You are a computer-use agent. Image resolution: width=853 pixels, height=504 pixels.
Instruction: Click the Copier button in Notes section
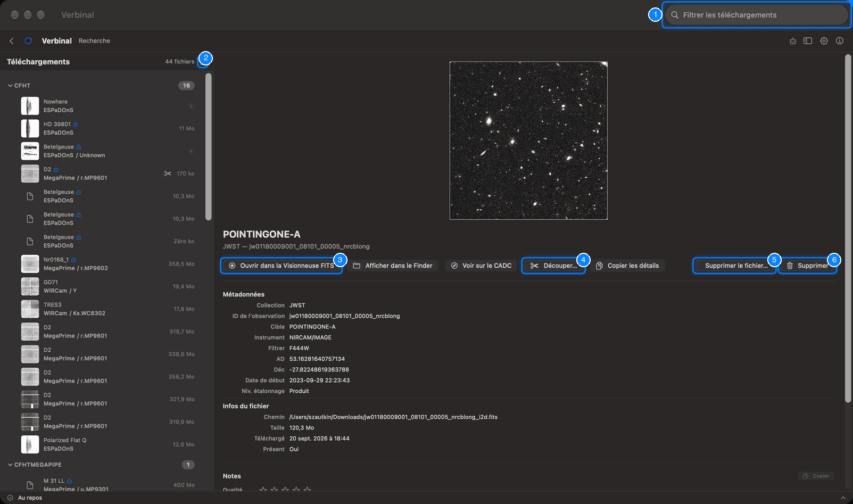[x=816, y=476]
